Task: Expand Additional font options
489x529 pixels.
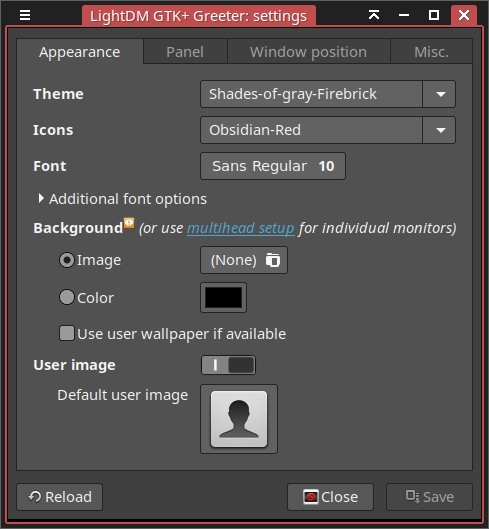Action: (x=123, y=199)
